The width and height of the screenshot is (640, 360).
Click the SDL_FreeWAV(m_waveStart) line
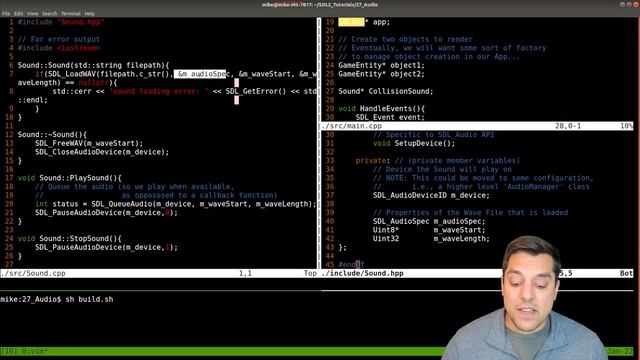pyautogui.click(x=89, y=143)
